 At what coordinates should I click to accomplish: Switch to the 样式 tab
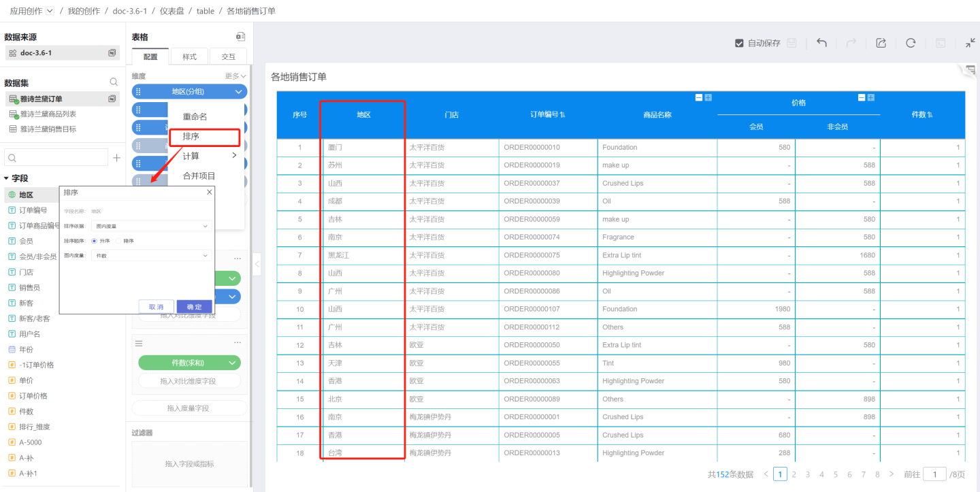189,56
